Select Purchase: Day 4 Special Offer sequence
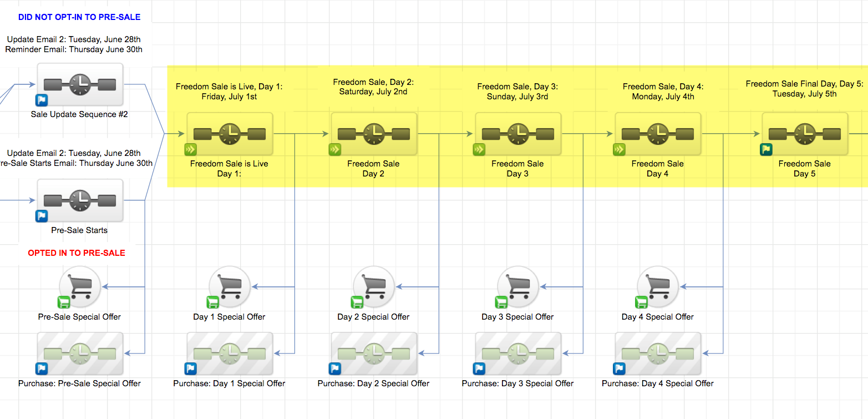The image size is (868, 419). (x=658, y=354)
